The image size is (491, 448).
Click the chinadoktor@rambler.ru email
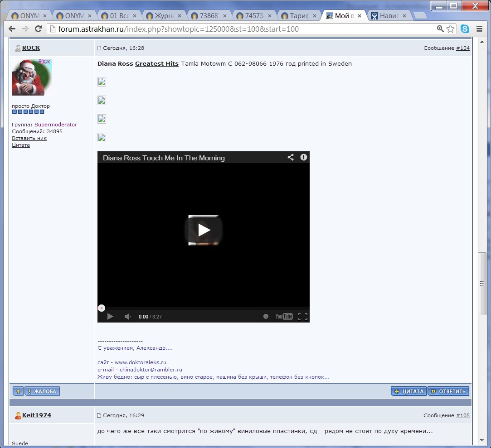click(151, 370)
